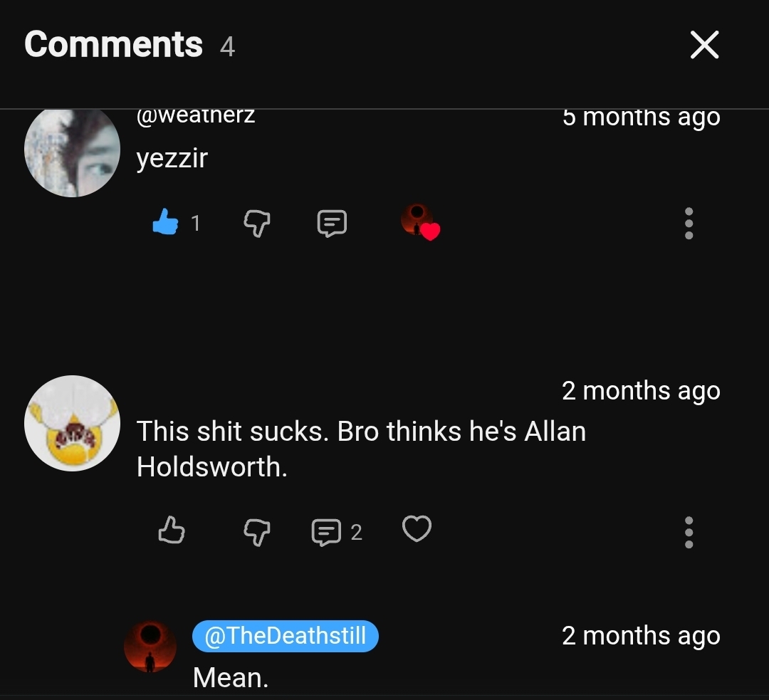Open the @weatherz profile picture
Image resolution: width=769 pixels, height=700 pixels.
[72, 151]
